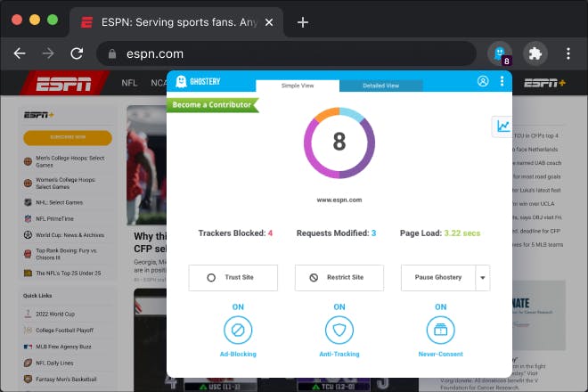Toggle the Anti-Tracking feature
The width and height of the screenshot is (588, 392).
click(x=339, y=331)
